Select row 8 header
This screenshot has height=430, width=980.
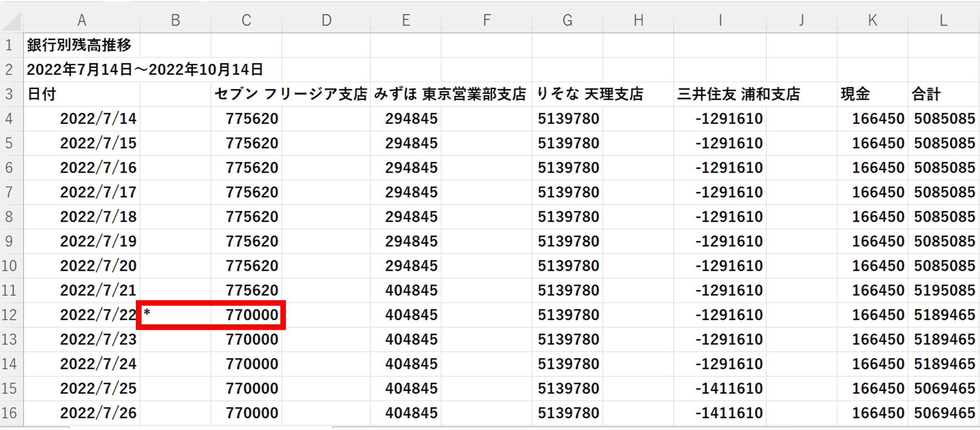tap(11, 217)
